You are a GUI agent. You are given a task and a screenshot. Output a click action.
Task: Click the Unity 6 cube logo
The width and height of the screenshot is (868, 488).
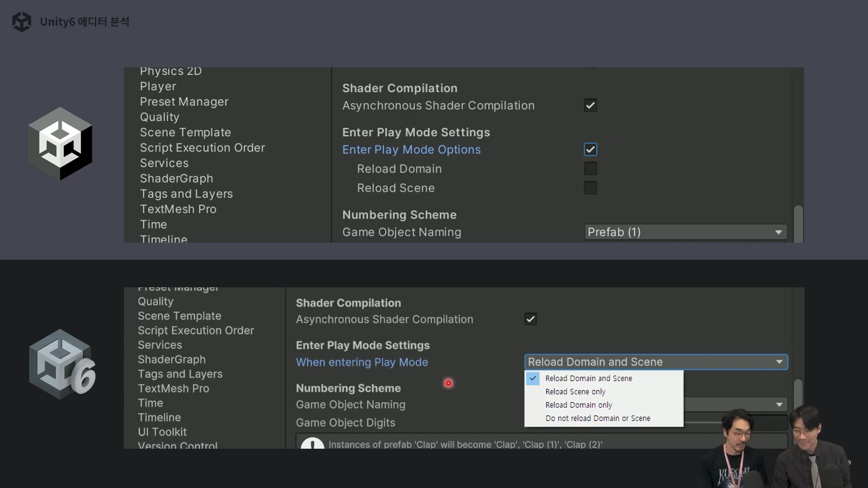62,364
